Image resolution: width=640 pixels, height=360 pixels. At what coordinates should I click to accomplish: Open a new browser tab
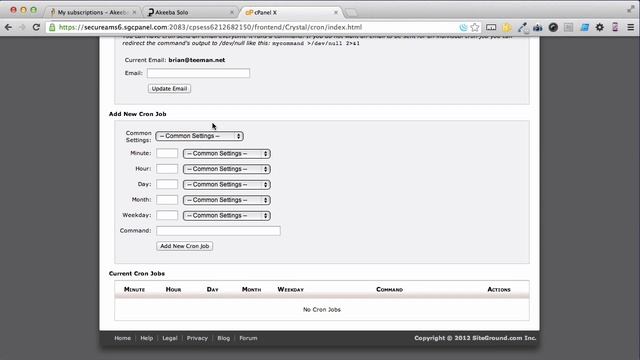(x=351, y=13)
